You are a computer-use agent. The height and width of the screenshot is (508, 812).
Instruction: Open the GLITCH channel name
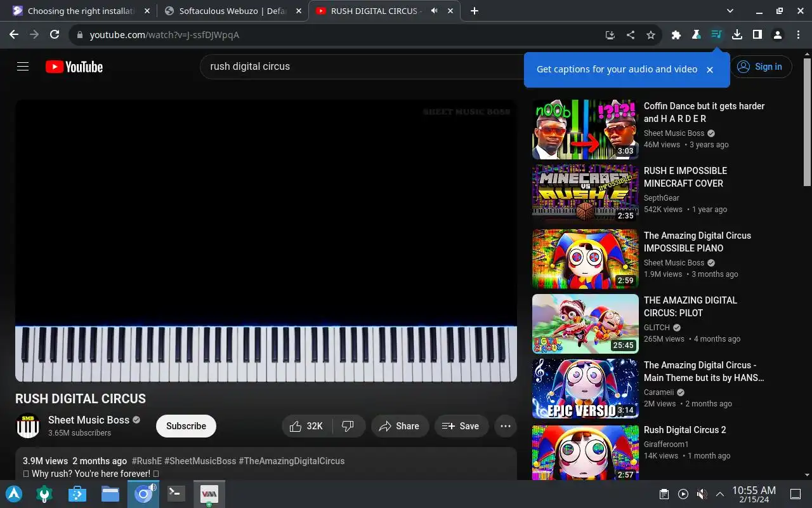657,328
